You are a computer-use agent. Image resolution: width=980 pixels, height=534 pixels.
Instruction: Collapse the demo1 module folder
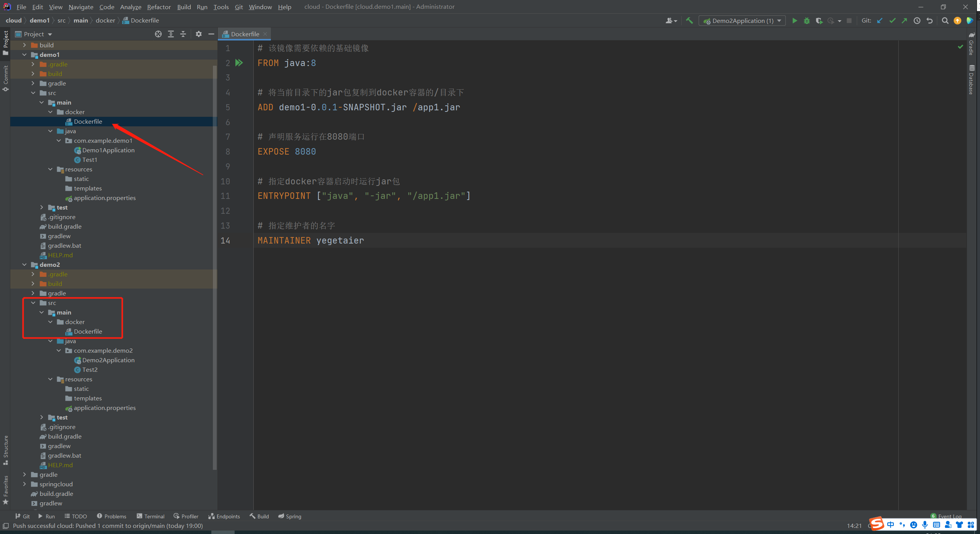pos(24,55)
